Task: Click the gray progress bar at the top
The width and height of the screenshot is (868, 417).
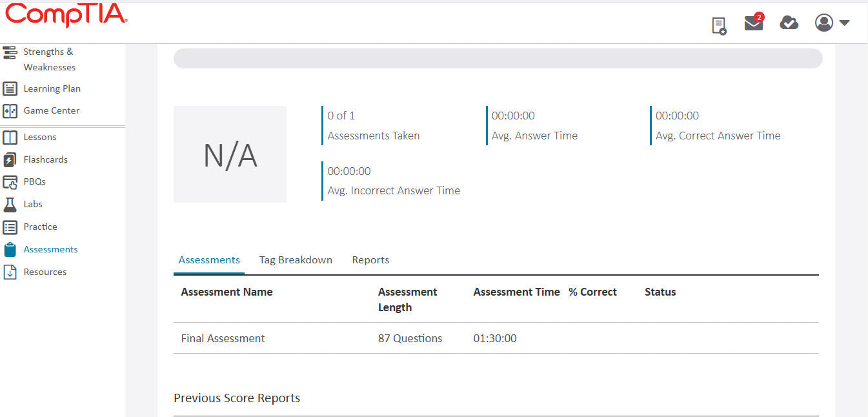Action: 497,58
